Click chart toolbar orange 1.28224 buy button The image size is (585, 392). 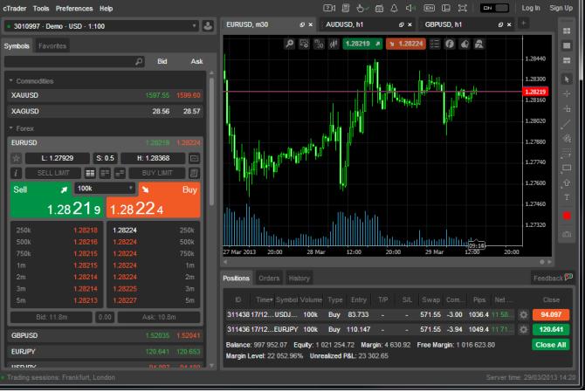click(406, 44)
